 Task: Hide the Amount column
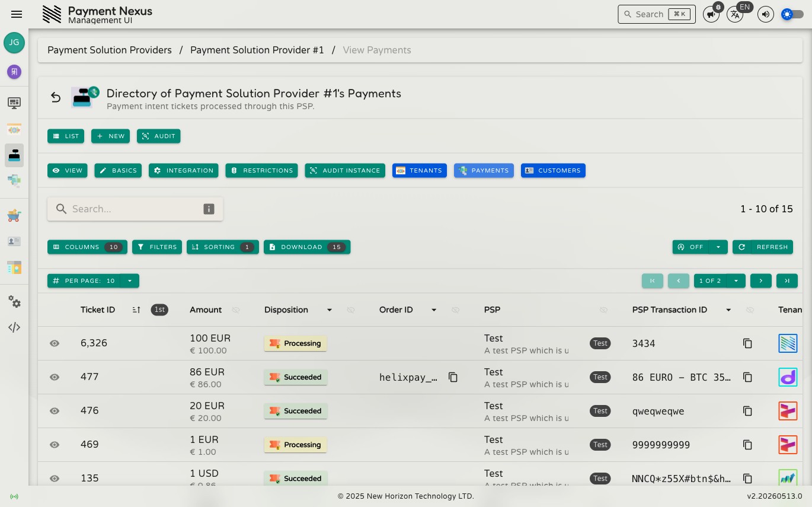point(236,310)
